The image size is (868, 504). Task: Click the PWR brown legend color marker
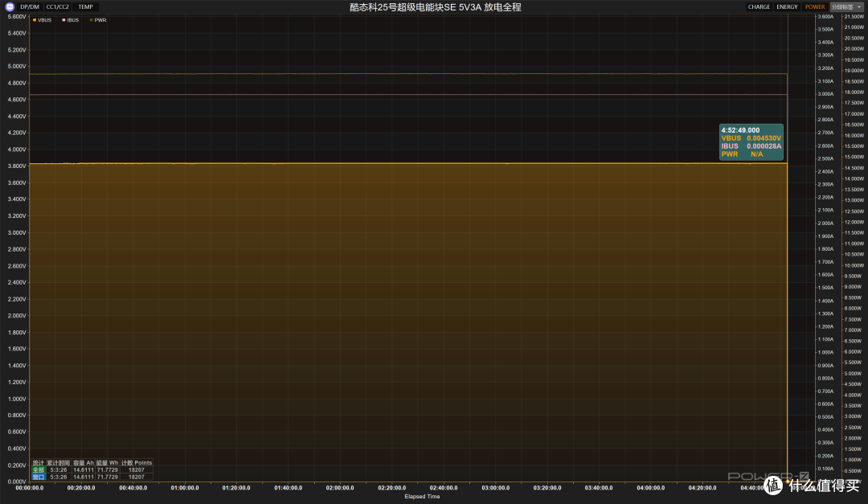[x=92, y=20]
